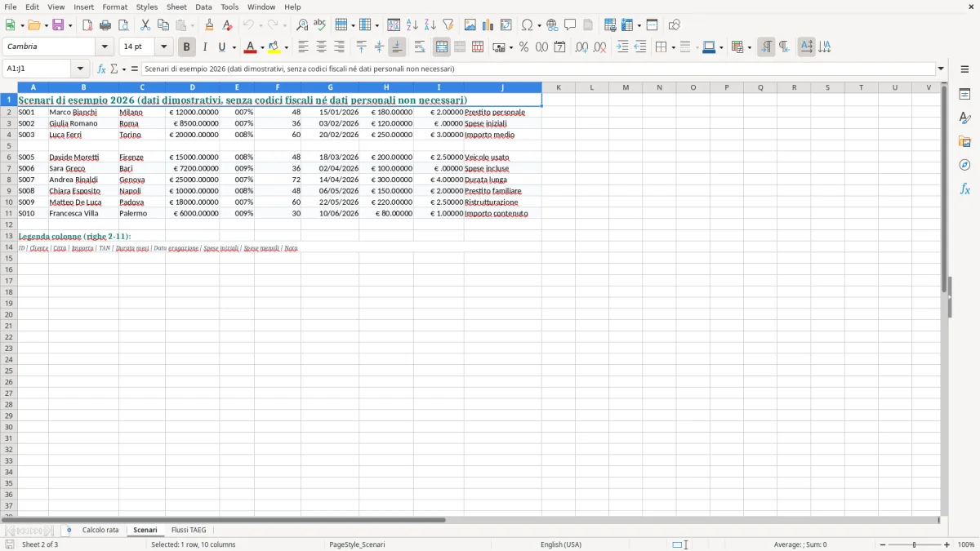The image size is (980, 551).
Task: Click the formula input line
Action: point(537,69)
